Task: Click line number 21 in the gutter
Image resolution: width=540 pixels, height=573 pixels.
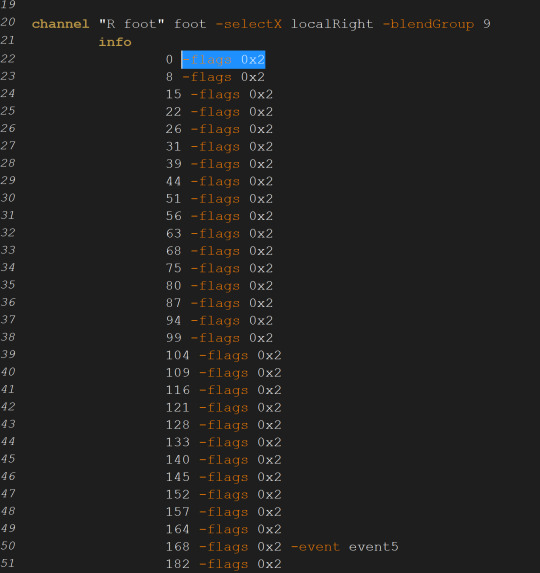Action: point(8,40)
